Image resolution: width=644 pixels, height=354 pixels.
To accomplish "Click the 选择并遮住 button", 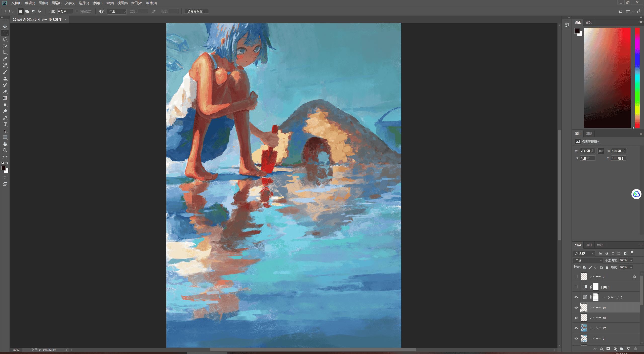I will pos(196,12).
